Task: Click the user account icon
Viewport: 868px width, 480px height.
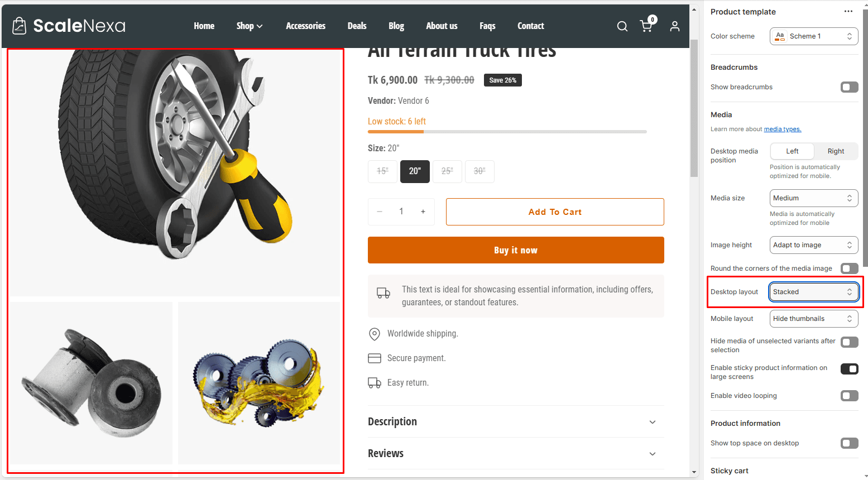Action: click(674, 26)
